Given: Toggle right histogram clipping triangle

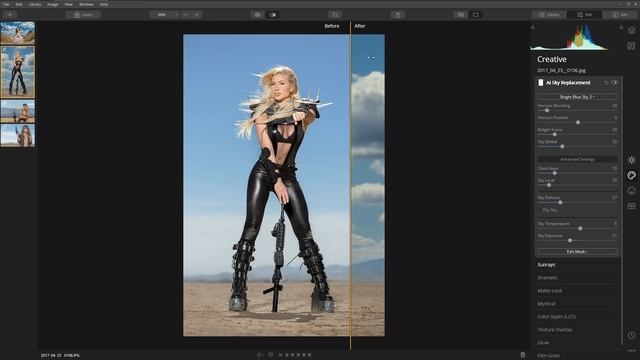Looking at the screenshot, I should 621,27.
